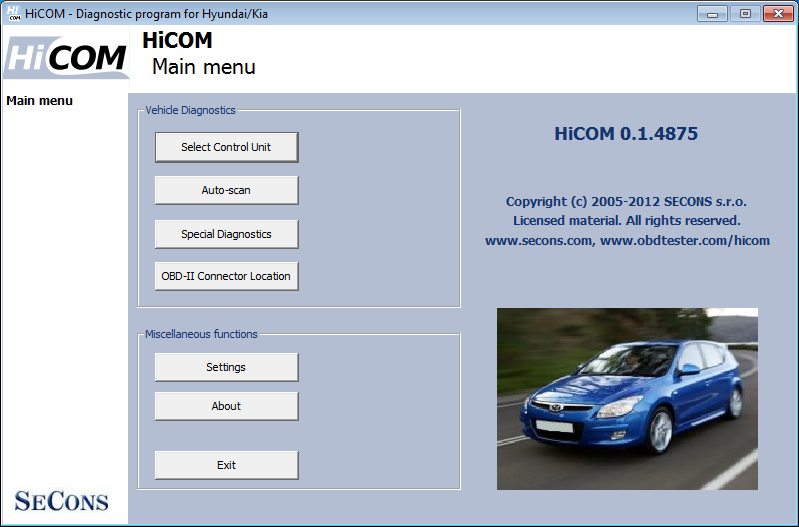Click the large 'Main menu' header heading
The width and height of the screenshot is (799, 527).
pyautogui.click(x=204, y=67)
